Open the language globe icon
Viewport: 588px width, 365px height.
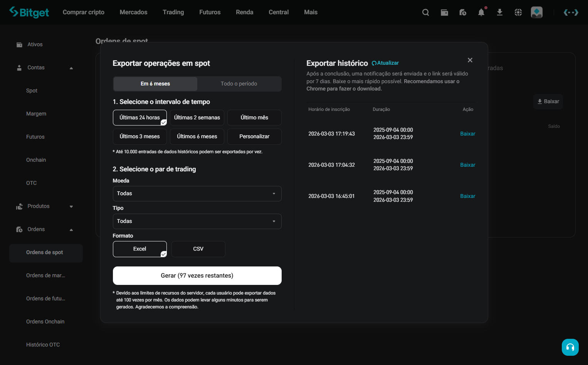tap(518, 12)
